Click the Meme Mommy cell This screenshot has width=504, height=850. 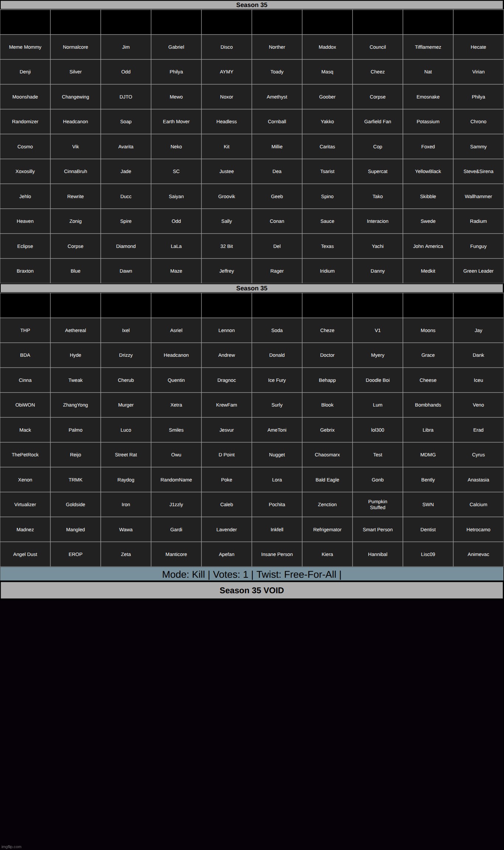pos(25,47)
